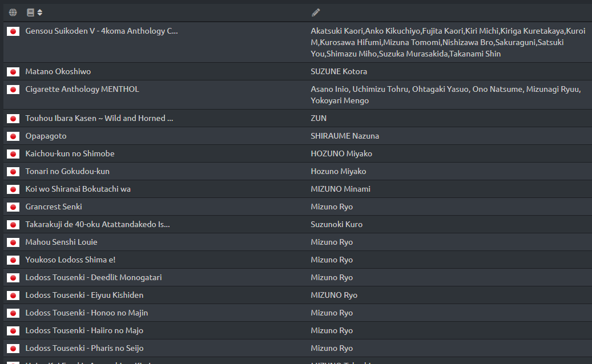
Task: Open Gensou Suikoden V 4koma Anthology title
Action: [101, 31]
